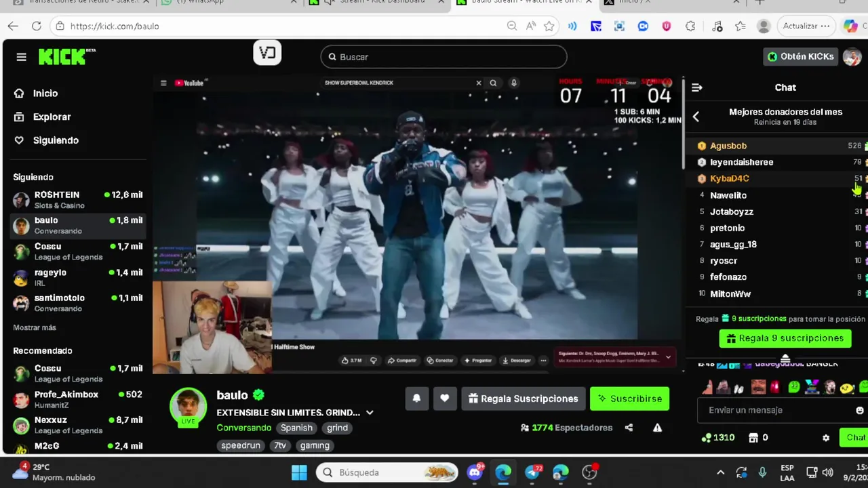Image resolution: width=868 pixels, height=488 pixels.
Task: Click browser back arrow
Action: click(x=13, y=26)
